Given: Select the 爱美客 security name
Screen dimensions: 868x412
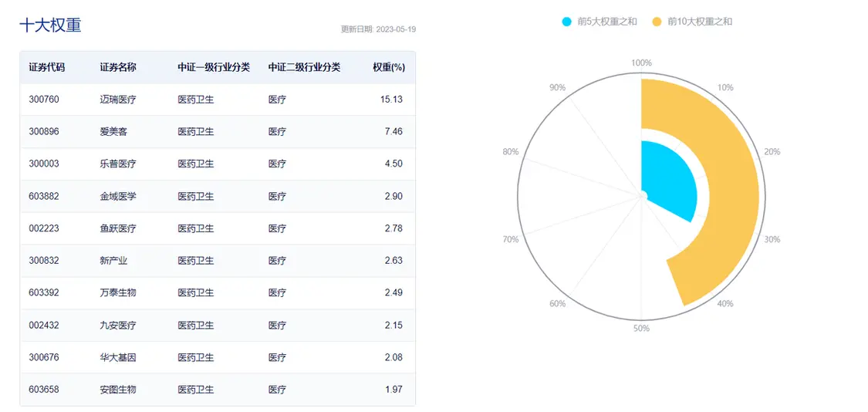Looking at the screenshot, I should (113, 132).
